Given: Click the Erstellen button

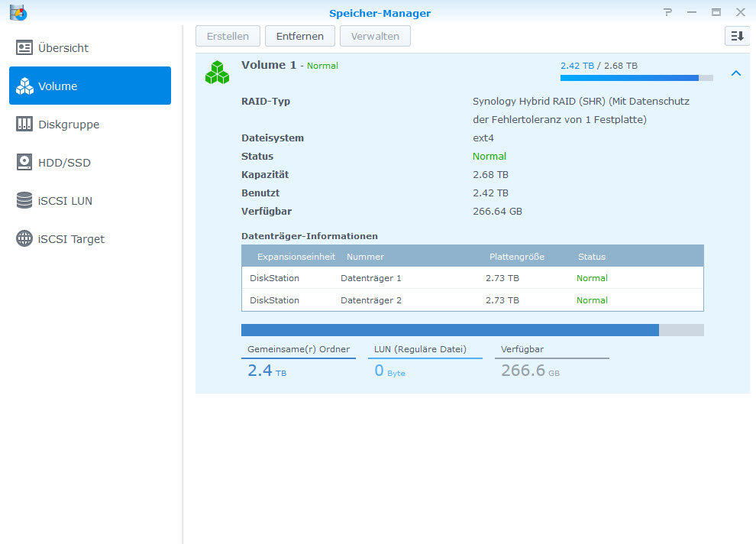Looking at the screenshot, I should click(x=228, y=36).
